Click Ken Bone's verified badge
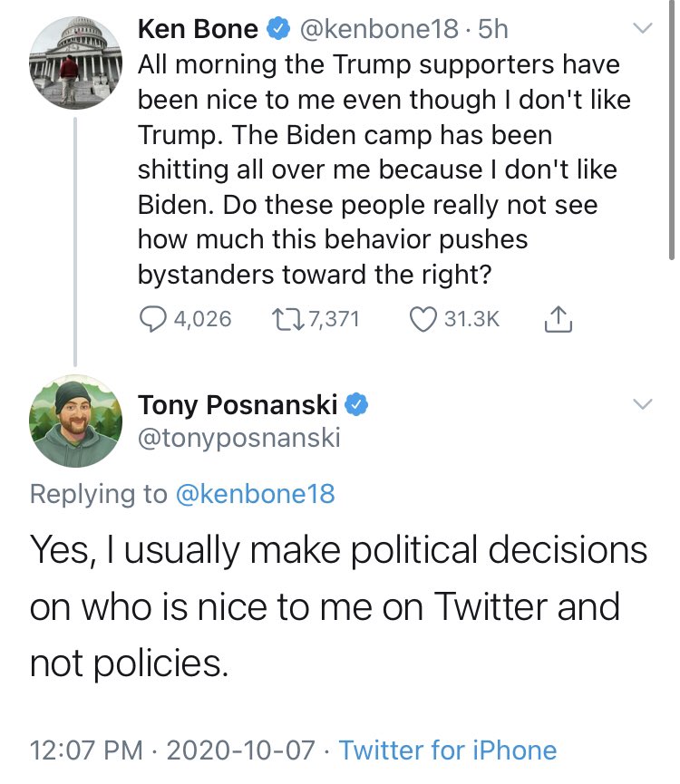The image size is (680, 784). pos(275,30)
